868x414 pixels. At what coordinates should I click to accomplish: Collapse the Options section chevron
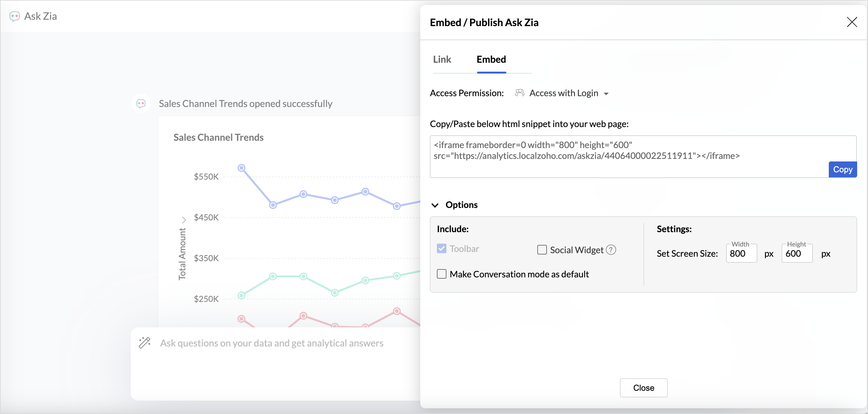point(435,205)
